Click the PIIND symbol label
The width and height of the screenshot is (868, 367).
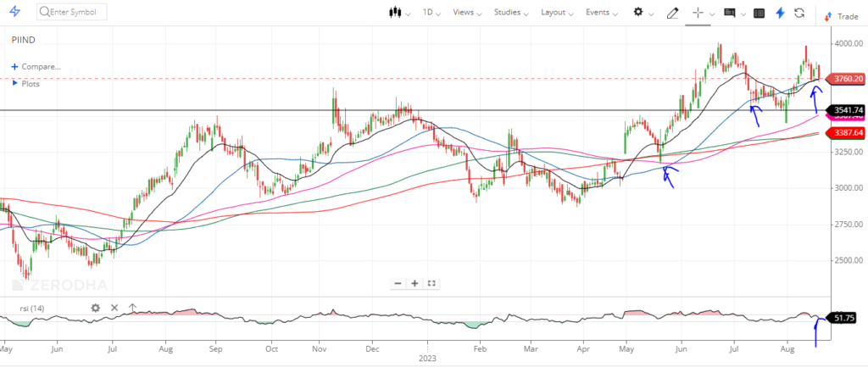coord(23,40)
